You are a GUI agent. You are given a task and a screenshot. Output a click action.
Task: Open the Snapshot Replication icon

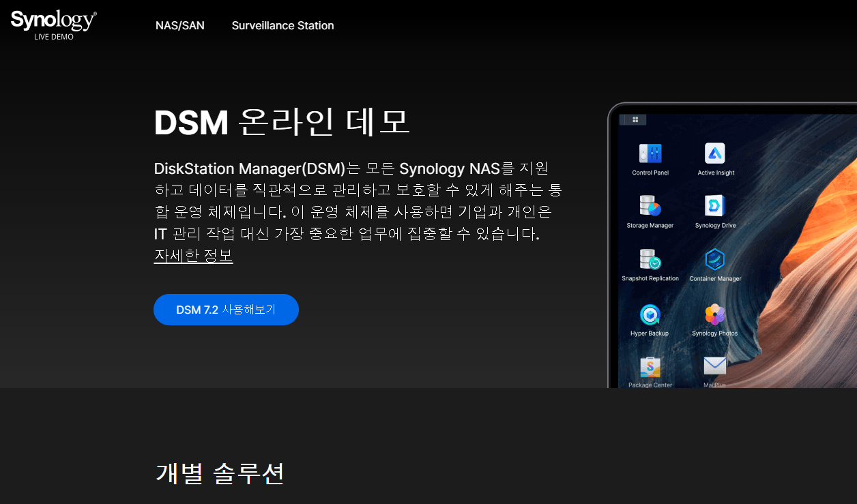click(x=650, y=259)
